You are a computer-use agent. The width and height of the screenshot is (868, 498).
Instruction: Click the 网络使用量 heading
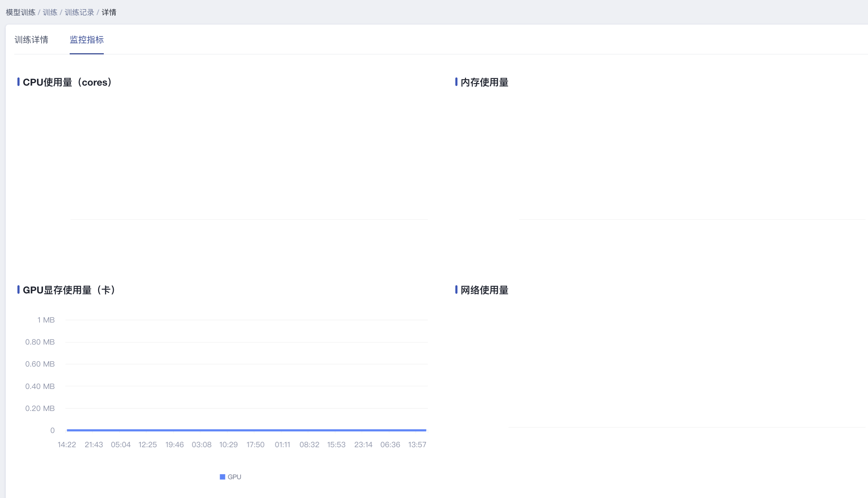click(484, 290)
